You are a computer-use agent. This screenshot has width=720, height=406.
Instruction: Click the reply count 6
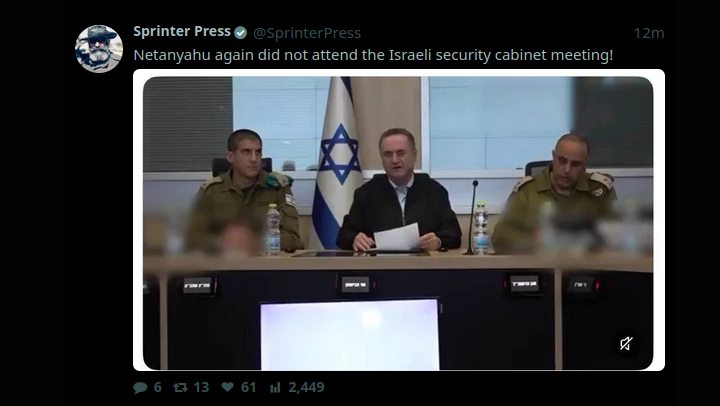158,387
